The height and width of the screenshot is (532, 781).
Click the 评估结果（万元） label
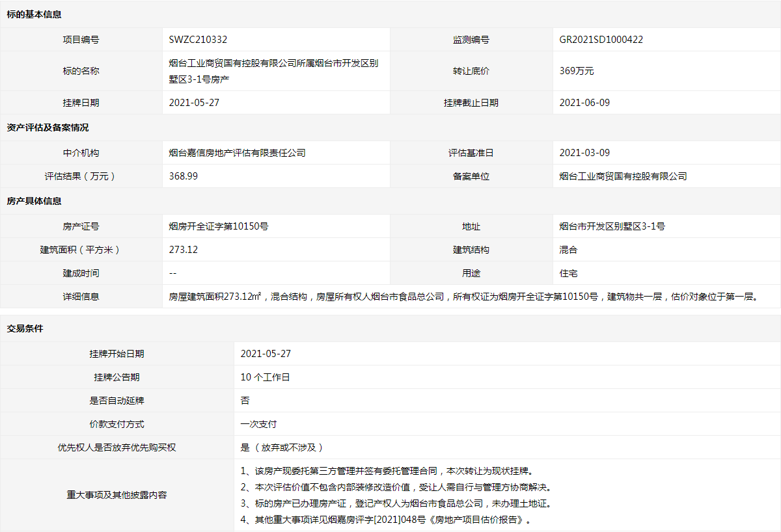coord(81,176)
